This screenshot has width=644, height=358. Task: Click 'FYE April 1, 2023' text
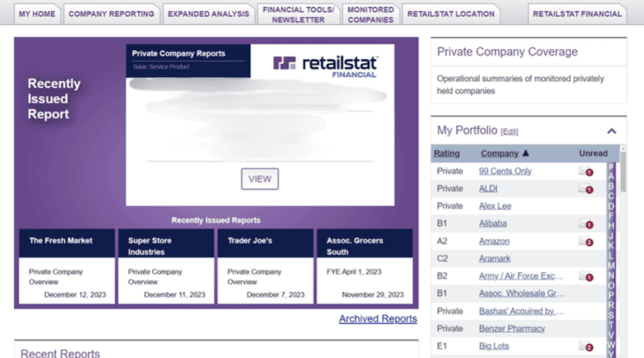pyautogui.click(x=354, y=272)
